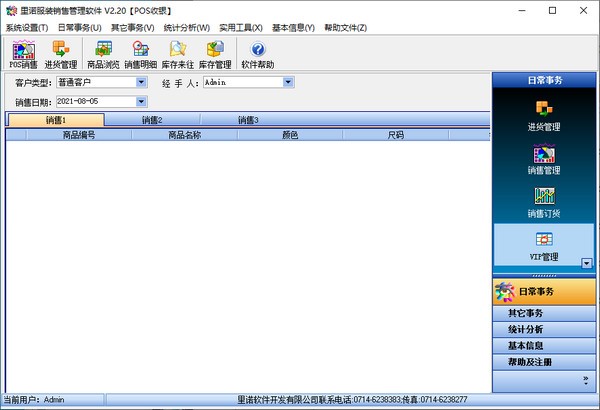Image resolution: width=600 pixels, height=410 pixels.
Task: Select the 销售明细 toolbar icon
Action: tap(141, 54)
